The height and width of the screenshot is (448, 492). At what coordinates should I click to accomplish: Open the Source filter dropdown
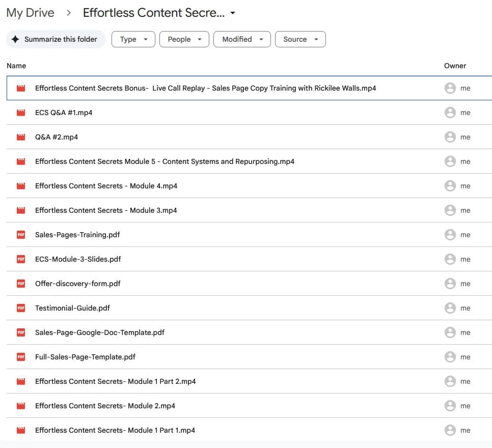click(x=300, y=39)
